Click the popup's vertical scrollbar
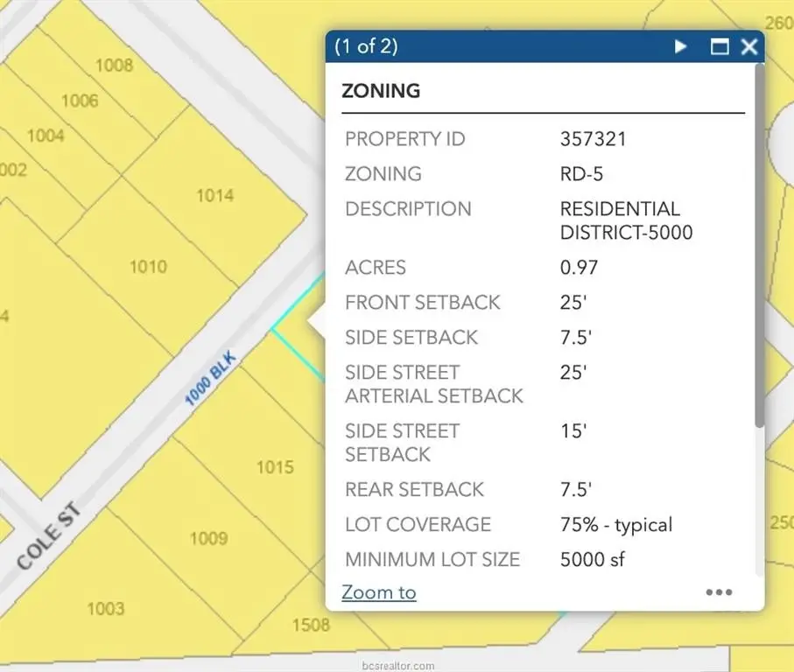The width and height of the screenshot is (794, 672). (759, 262)
